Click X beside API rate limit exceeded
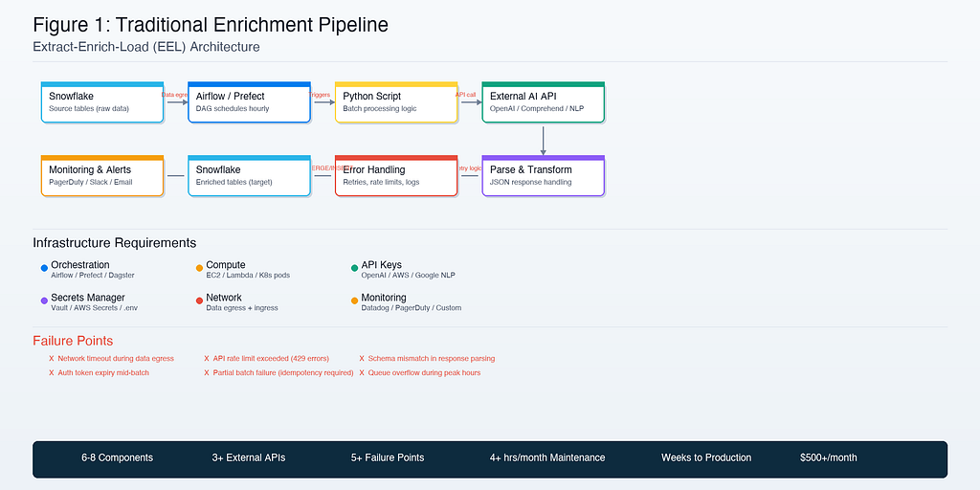Viewport: 980px width, 490px height. pos(207,359)
